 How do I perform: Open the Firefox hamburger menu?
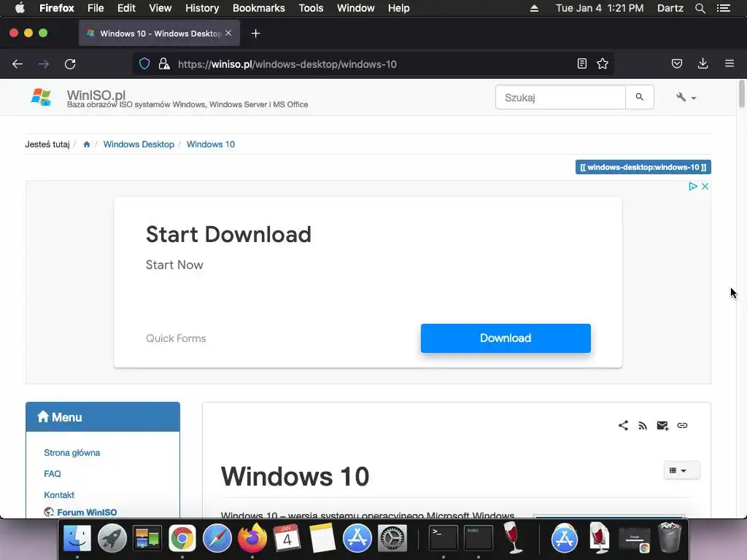pos(729,63)
